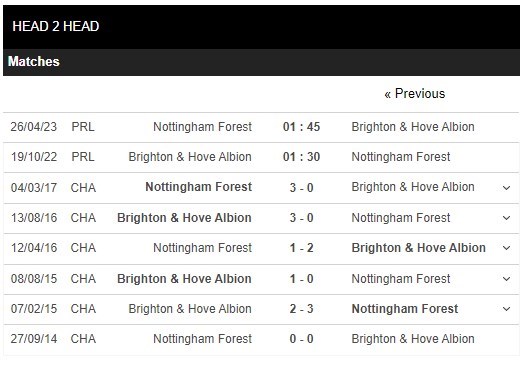The width and height of the screenshot is (522, 365).
Task: Expand the 07/02/15 match details chevron
Action: 506,309
